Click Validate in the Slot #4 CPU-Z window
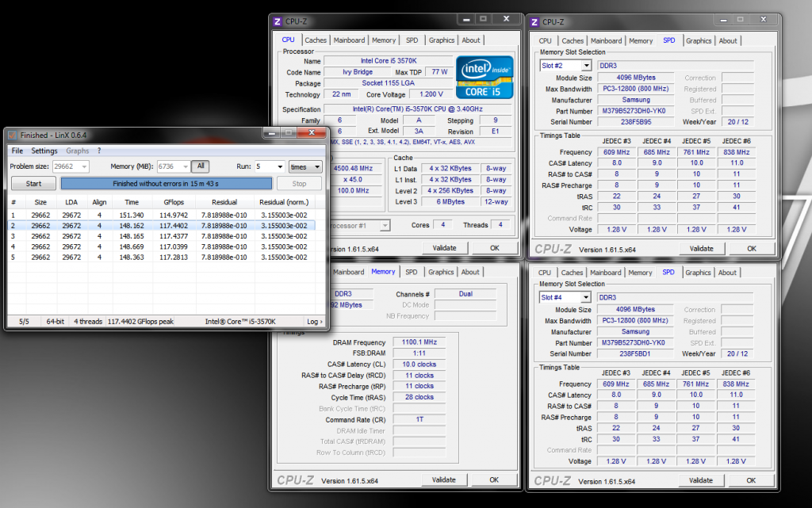 [x=701, y=479]
